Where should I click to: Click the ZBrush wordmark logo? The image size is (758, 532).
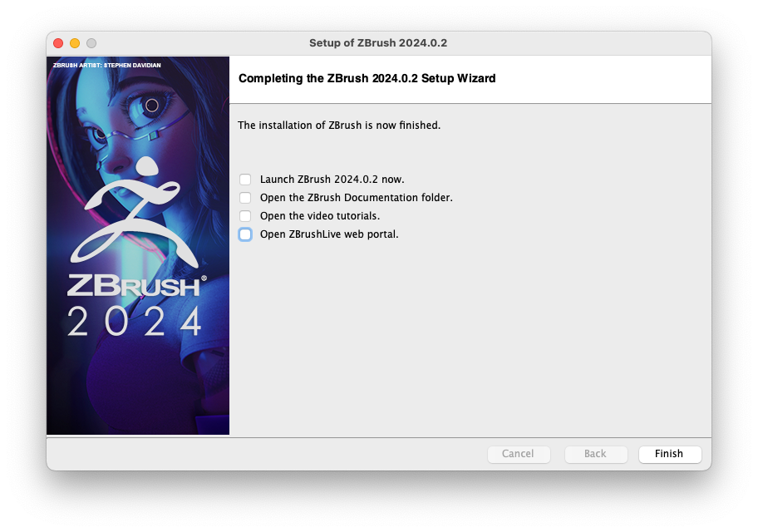pyautogui.click(x=137, y=283)
